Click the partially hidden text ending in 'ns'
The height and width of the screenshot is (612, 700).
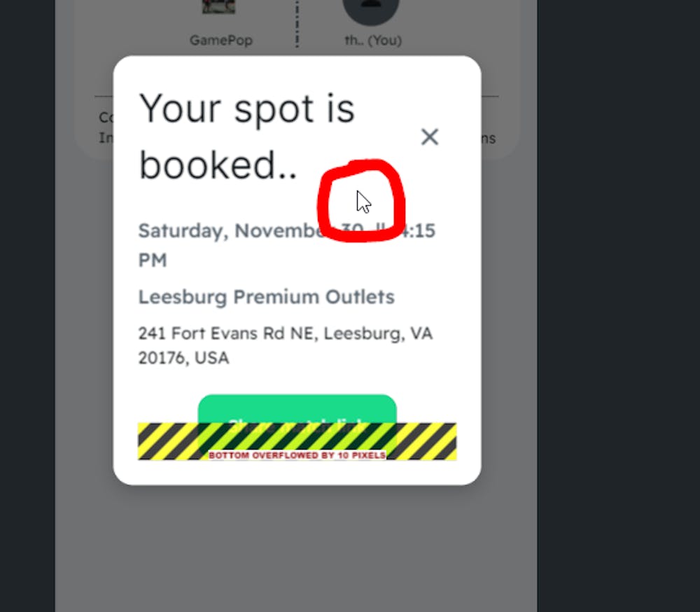click(489, 139)
